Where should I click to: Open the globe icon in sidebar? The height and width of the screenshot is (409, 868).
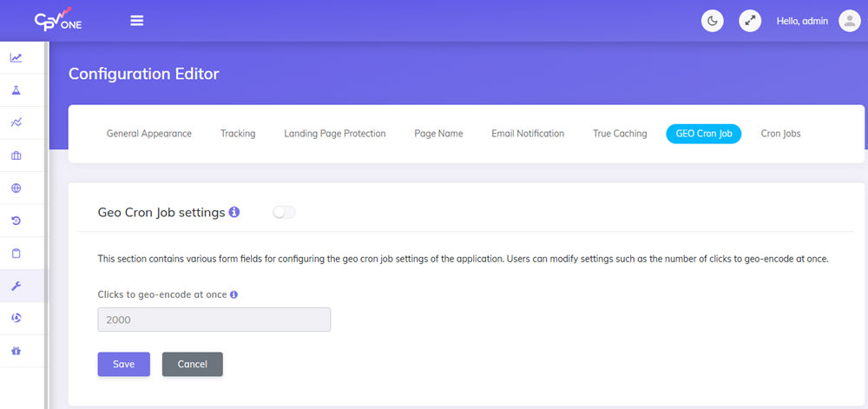[16, 188]
